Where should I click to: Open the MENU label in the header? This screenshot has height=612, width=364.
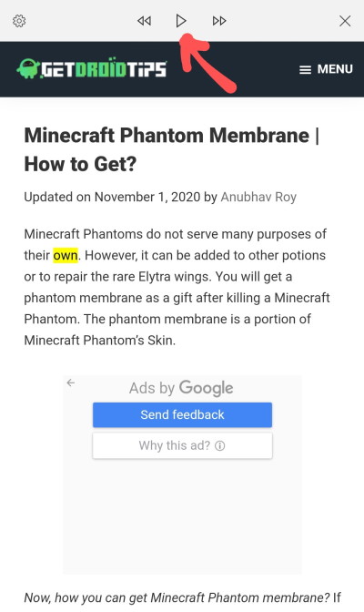pyautogui.click(x=335, y=69)
